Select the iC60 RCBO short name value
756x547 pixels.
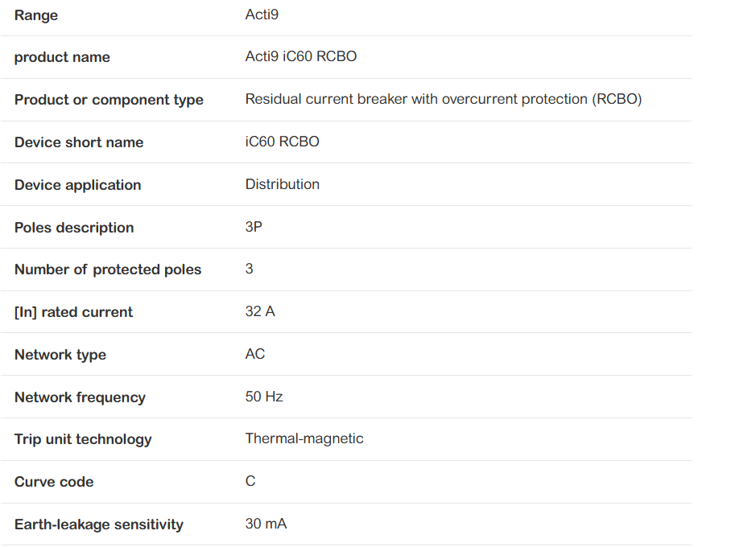pyautogui.click(x=282, y=142)
